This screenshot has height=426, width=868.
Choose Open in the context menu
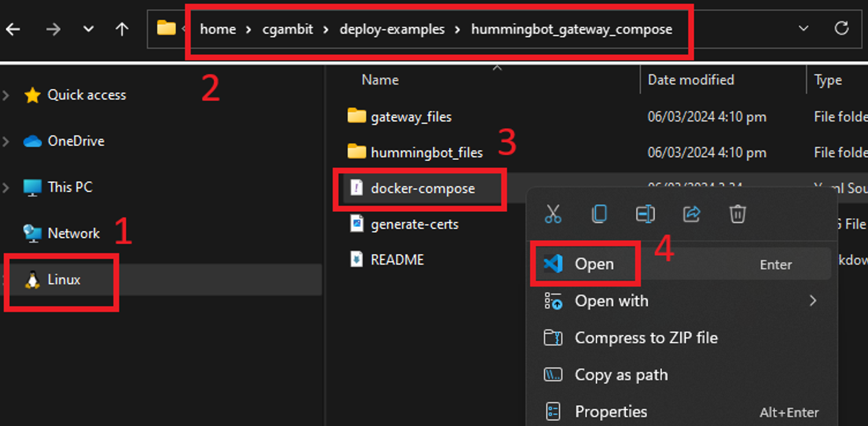coord(594,265)
